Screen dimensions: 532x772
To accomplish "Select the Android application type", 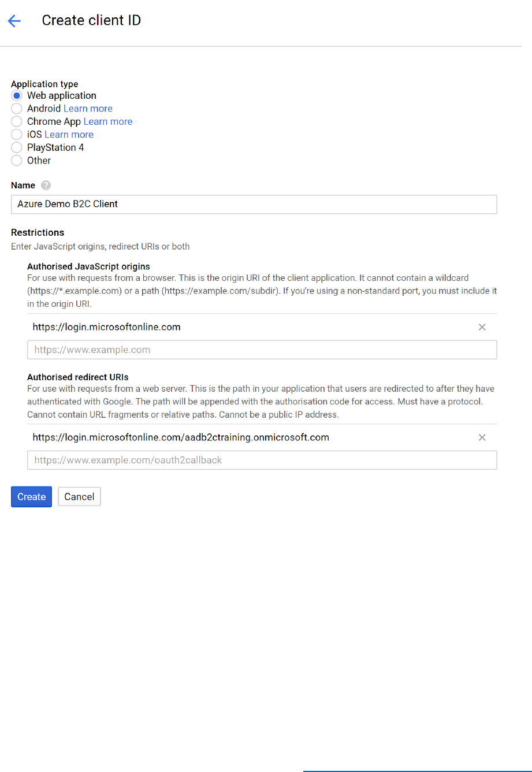I will click(x=17, y=109).
